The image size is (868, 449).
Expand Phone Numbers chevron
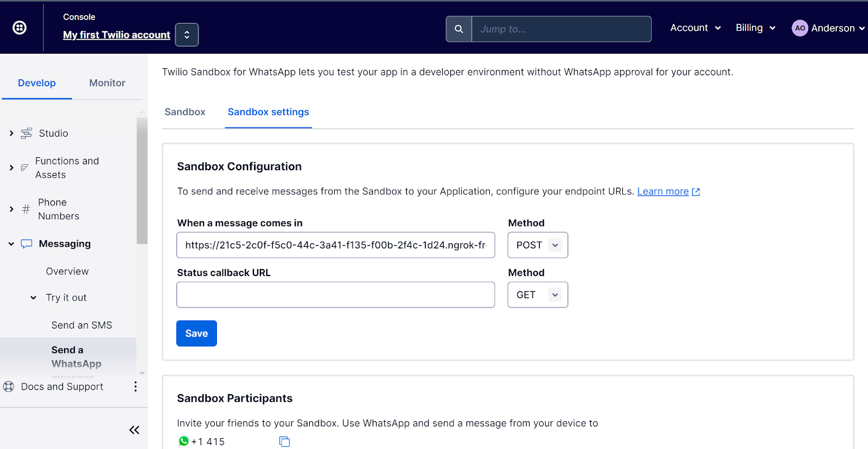(x=11, y=209)
